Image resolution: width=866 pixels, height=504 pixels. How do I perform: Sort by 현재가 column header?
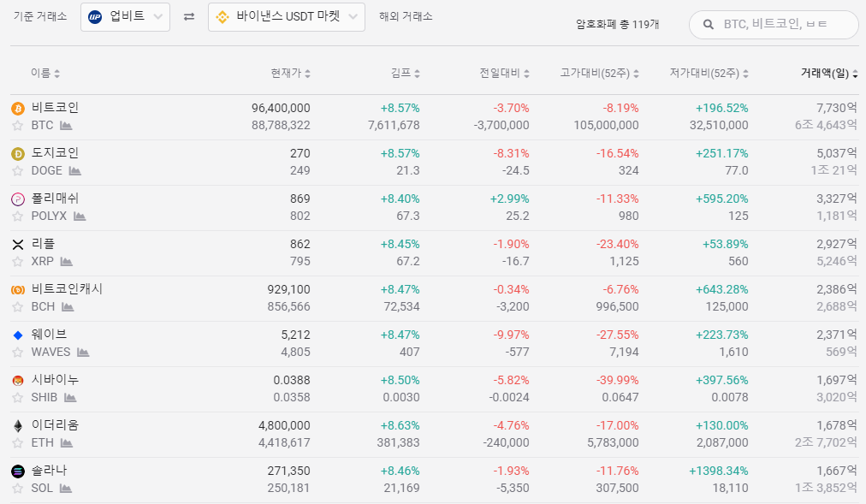(290, 74)
